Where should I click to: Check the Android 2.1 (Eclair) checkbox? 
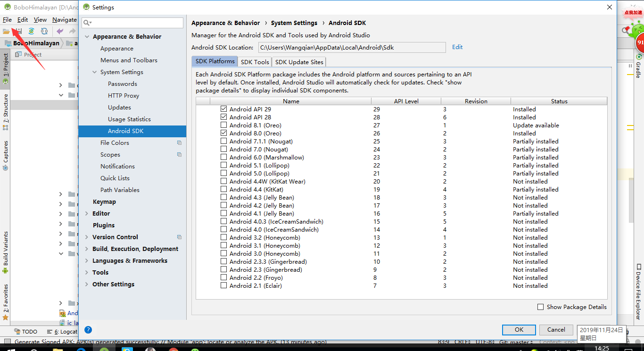223,285
